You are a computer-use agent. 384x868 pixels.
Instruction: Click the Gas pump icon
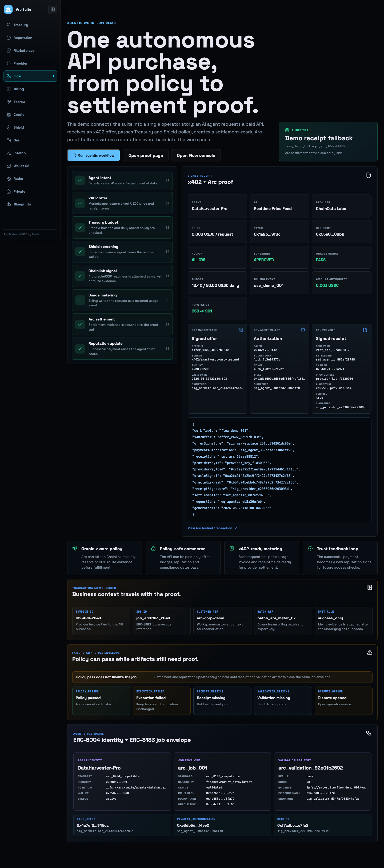click(9, 140)
